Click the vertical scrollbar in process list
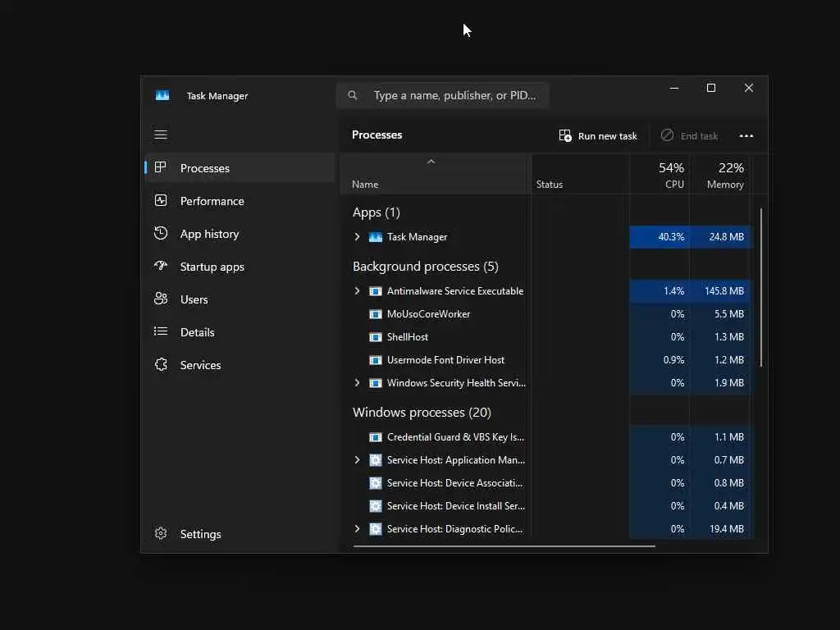 coord(760,288)
